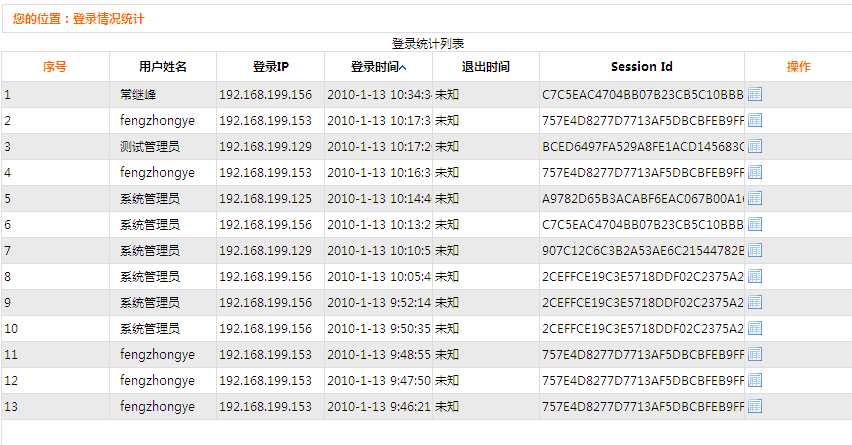Sort by 登录IP column header

pos(270,67)
